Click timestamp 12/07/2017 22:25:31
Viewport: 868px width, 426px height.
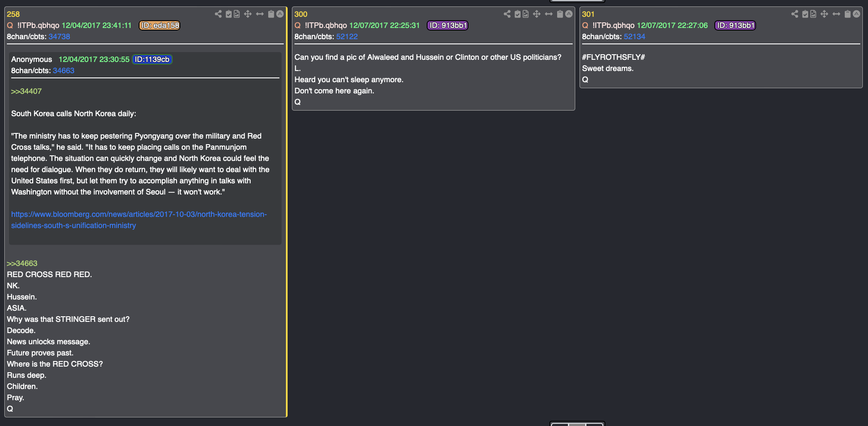tap(384, 25)
